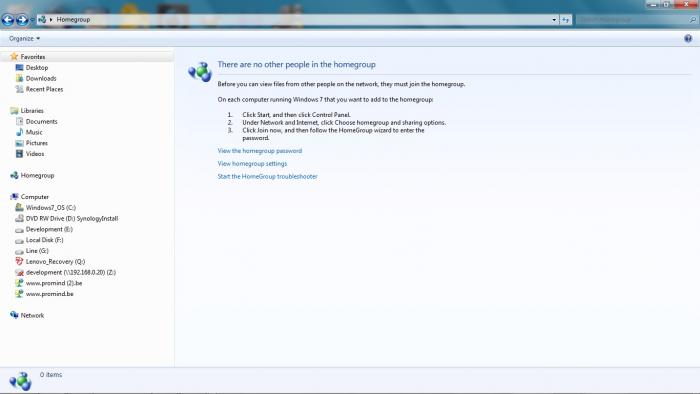Open development (\\192.168.0.20) (Z:) drive
This screenshot has width=700, height=394.
pyautogui.click(x=71, y=272)
